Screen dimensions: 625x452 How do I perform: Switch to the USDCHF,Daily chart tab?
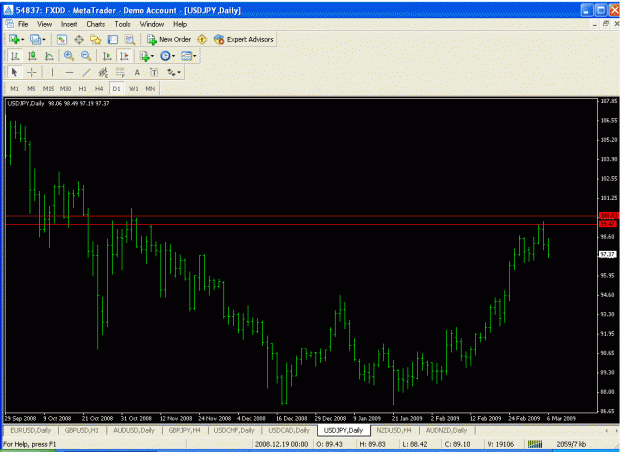tap(234, 430)
